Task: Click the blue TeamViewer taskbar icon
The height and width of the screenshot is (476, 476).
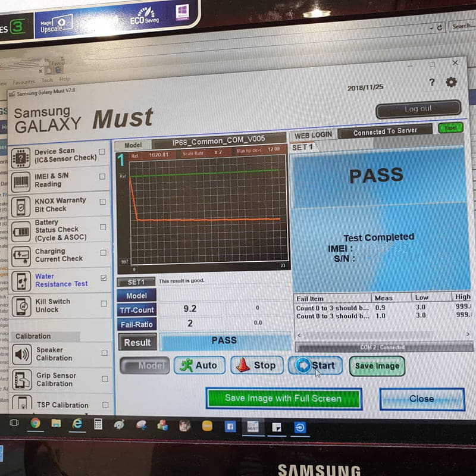Action: pos(300,428)
